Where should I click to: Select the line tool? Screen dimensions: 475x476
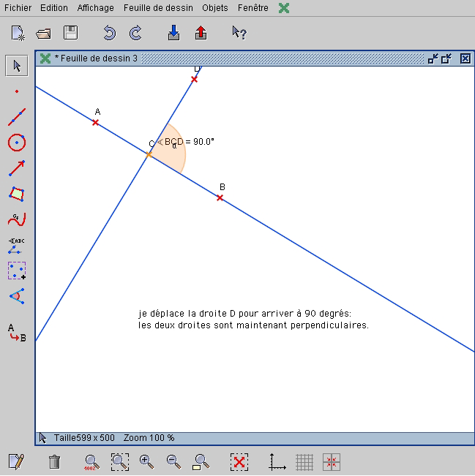(17, 117)
